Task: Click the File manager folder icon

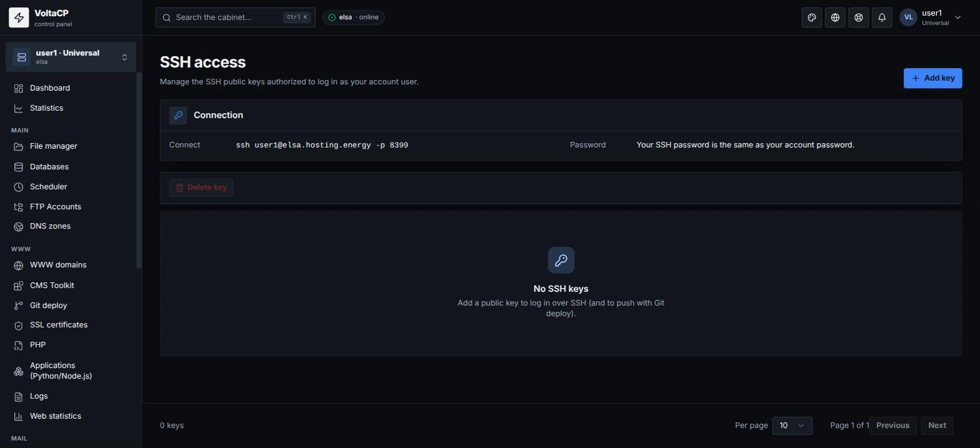Action: [19, 147]
